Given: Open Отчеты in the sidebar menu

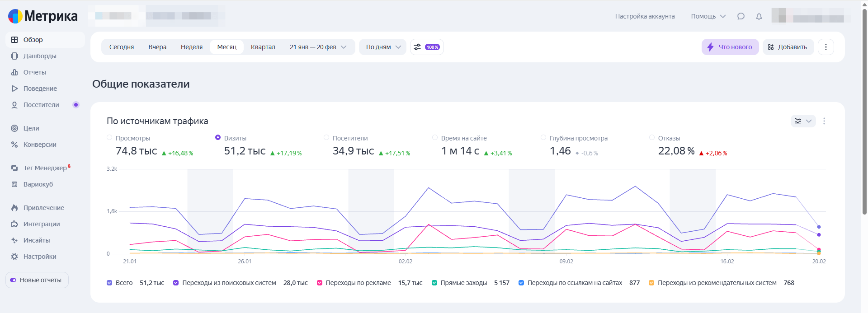Looking at the screenshot, I should click(x=34, y=72).
